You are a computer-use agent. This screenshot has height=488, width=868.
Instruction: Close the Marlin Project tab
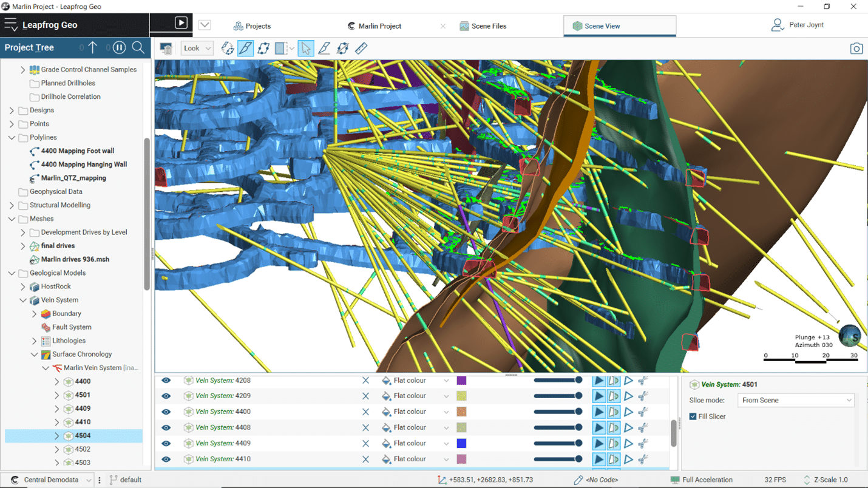point(443,26)
